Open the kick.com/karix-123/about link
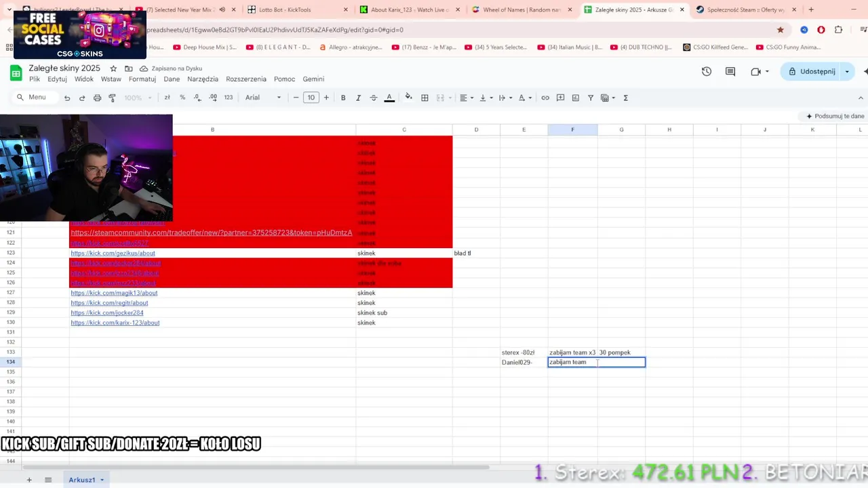Image resolution: width=868 pixels, height=488 pixels. 115,323
